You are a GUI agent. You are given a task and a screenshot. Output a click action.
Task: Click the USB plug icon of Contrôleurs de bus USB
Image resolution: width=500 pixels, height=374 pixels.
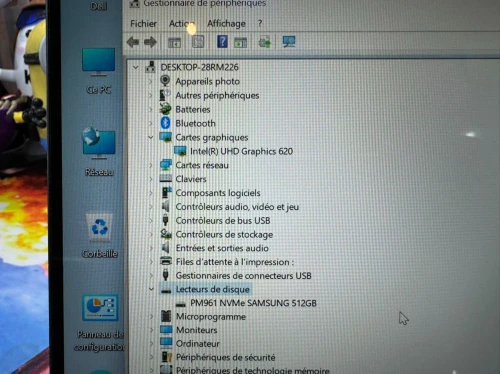tap(165, 220)
